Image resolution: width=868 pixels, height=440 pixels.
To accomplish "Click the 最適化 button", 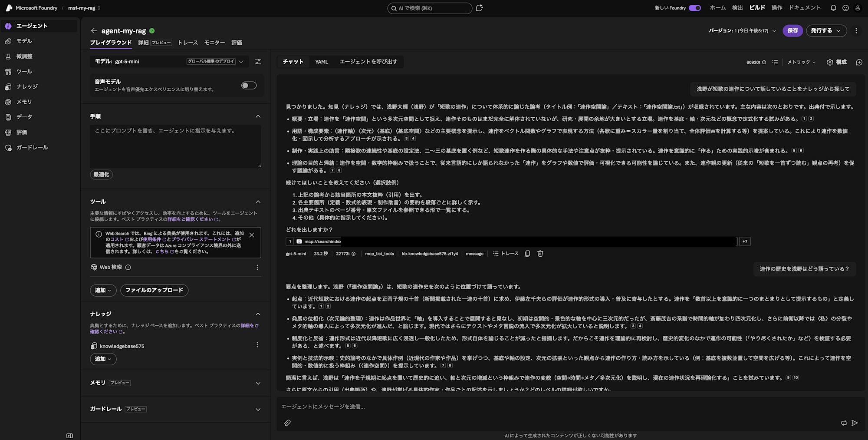I will [102, 175].
